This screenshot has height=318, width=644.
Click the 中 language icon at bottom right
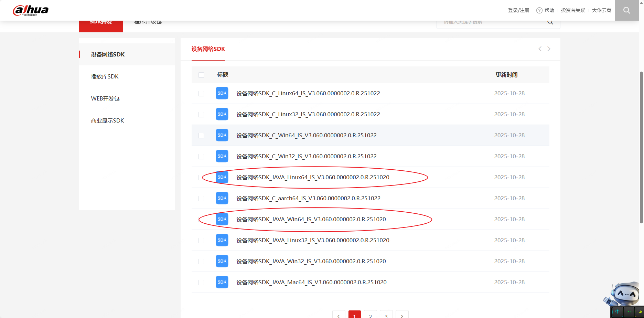[x=617, y=311]
